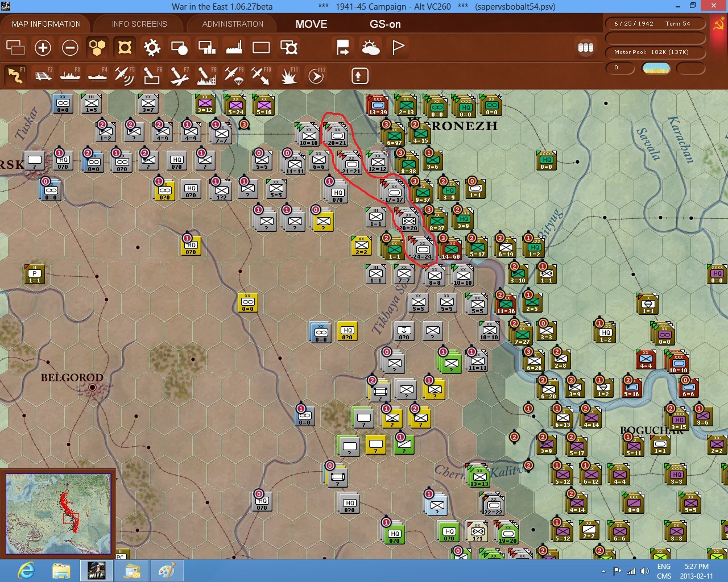The image size is (728, 582).
Task: Select F11 explosion mode icon
Action: click(288, 75)
